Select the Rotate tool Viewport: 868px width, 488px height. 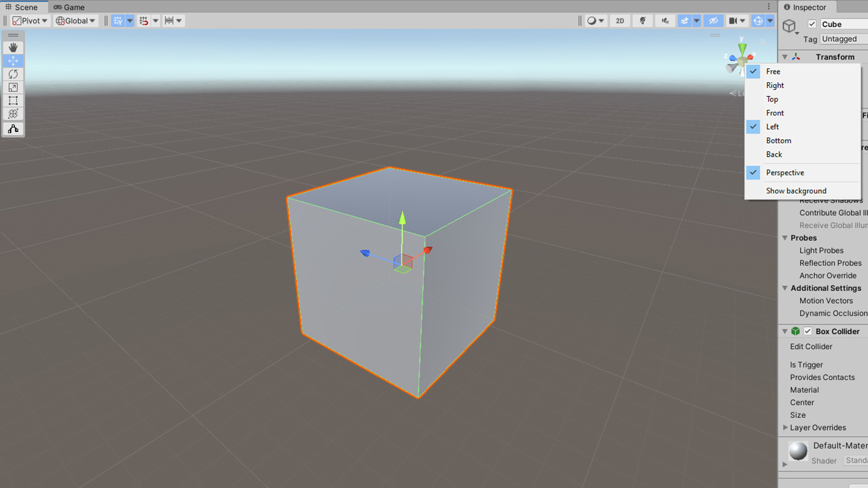tap(13, 74)
